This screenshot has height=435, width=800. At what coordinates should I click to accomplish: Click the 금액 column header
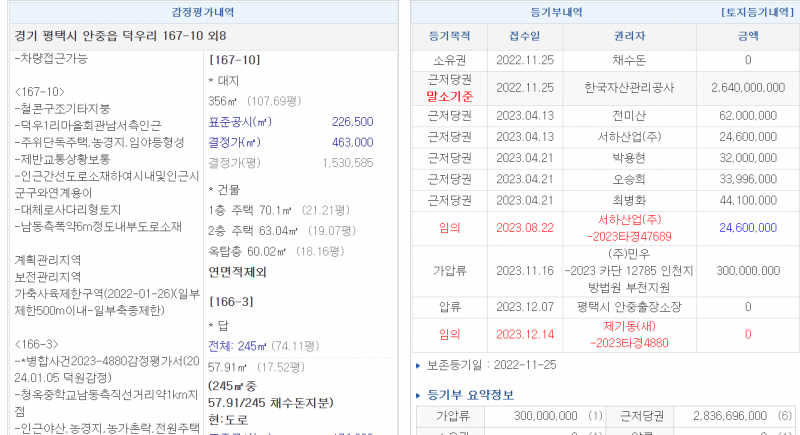tap(747, 35)
